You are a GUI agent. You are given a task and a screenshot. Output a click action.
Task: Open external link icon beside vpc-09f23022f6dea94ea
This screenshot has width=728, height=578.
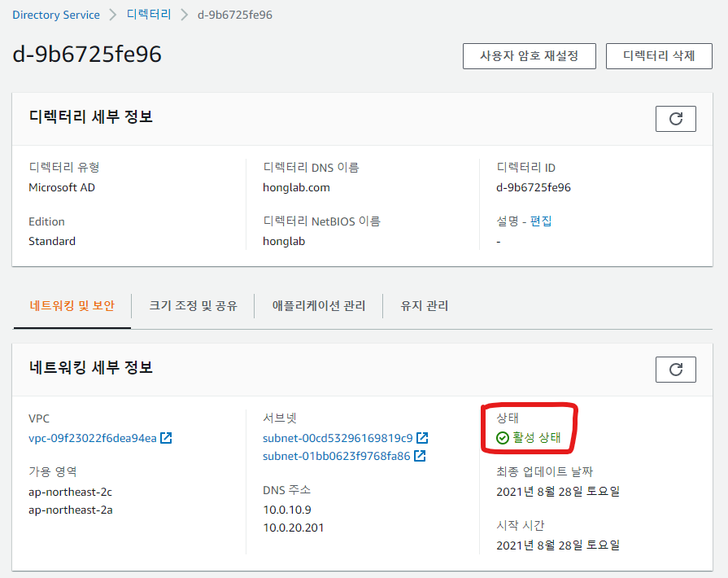tap(166, 438)
